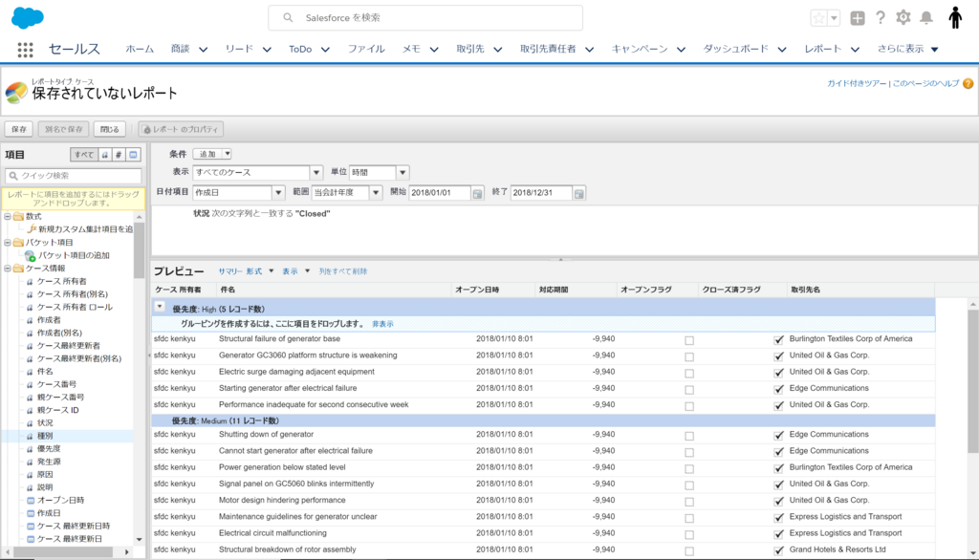
Task: Open the ガイド付きツアー link
Action: [x=857, y=84]
